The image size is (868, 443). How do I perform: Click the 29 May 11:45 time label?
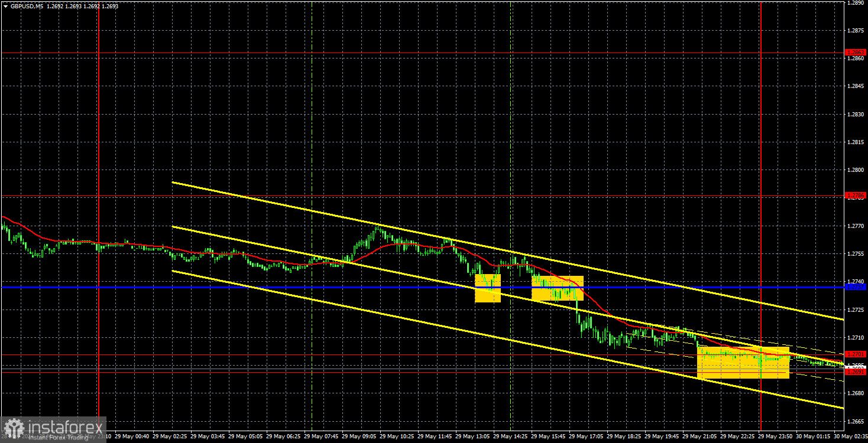435,437
